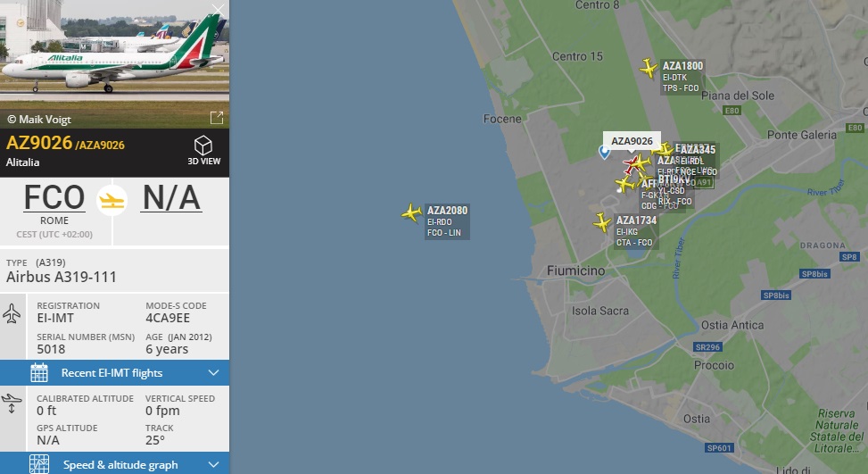Open the N/A destination airport link
The image size is (868, 474).
pos(171,197)
